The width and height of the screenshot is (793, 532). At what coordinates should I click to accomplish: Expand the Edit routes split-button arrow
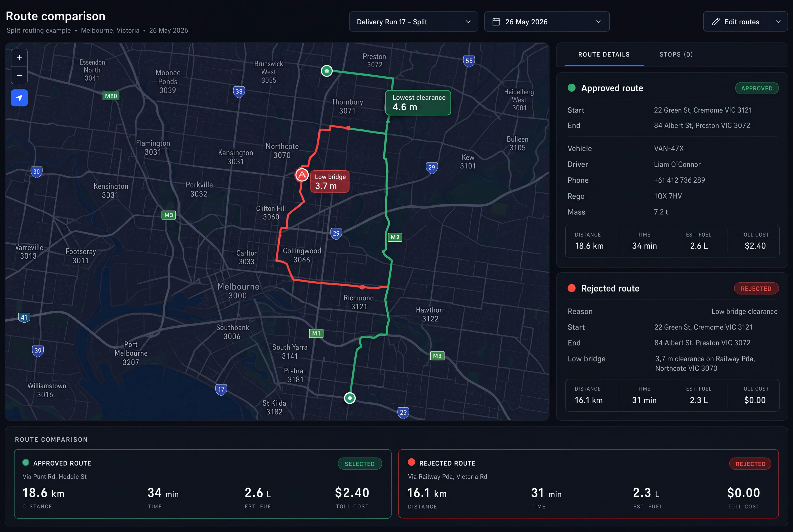778,22
